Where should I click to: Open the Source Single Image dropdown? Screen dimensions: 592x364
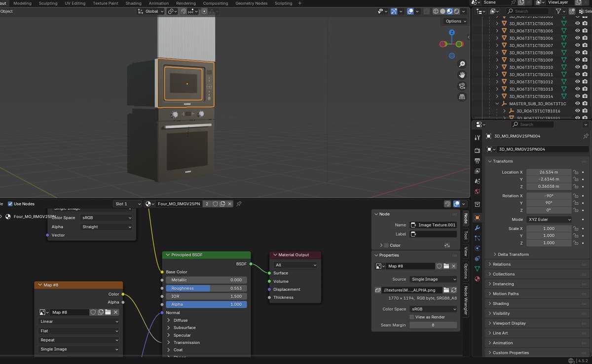click(x=433, y=279)
